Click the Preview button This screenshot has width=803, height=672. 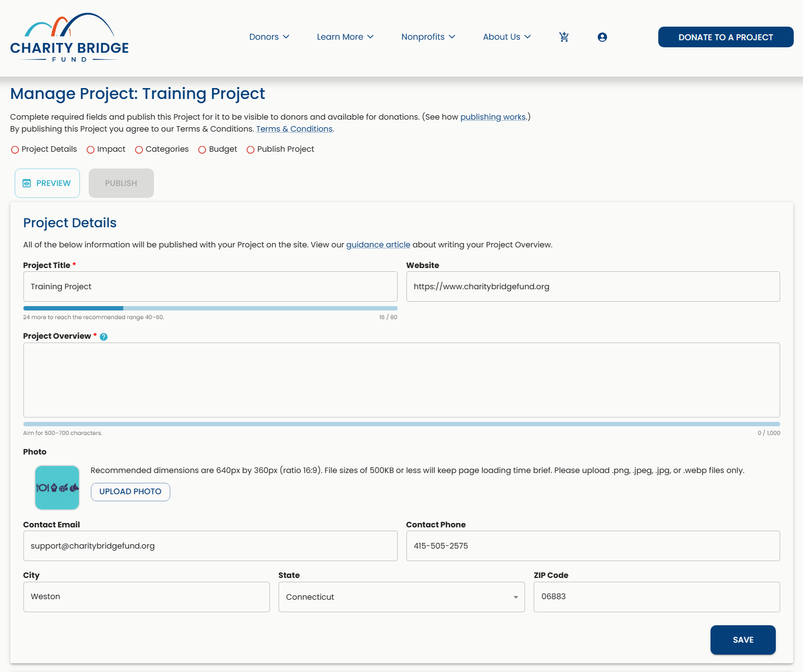(x=47, y=183)
